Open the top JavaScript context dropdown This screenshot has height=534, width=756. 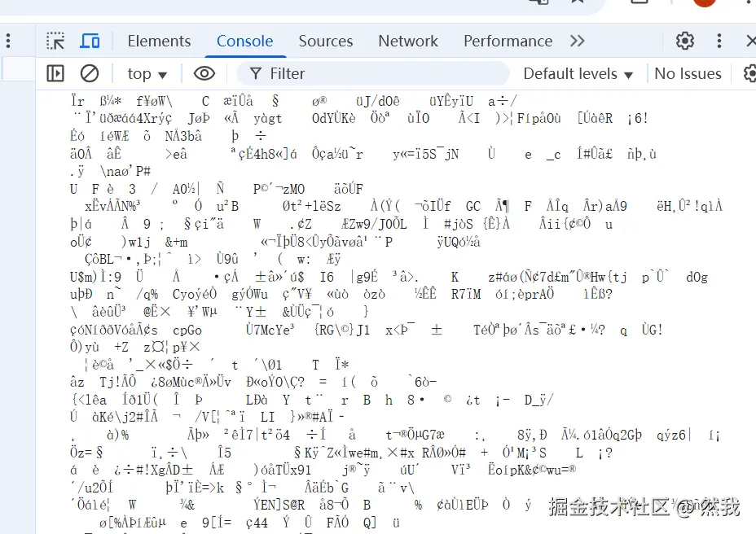pos(147,73)
